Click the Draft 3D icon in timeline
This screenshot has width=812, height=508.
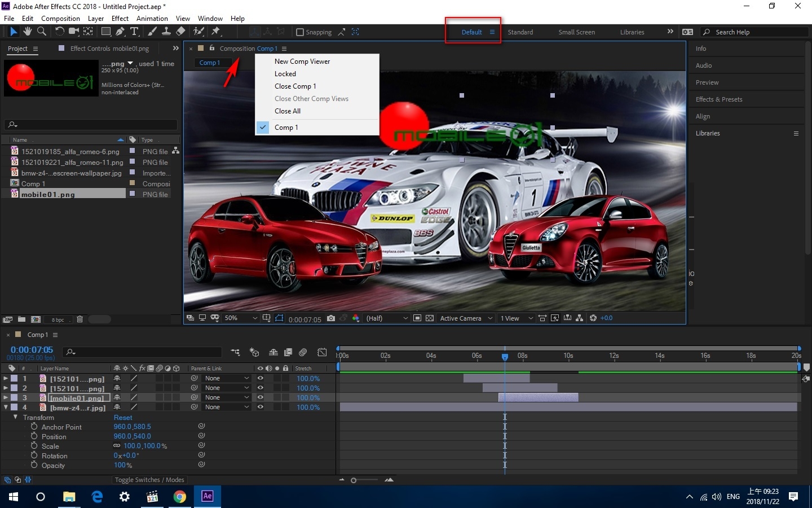pos(254,352)
